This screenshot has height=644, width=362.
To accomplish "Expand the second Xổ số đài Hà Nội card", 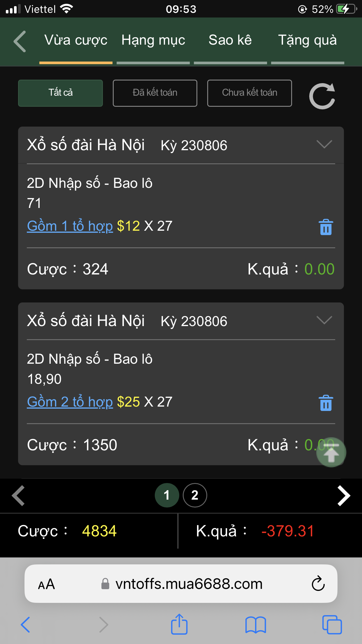I will [324, 320].
